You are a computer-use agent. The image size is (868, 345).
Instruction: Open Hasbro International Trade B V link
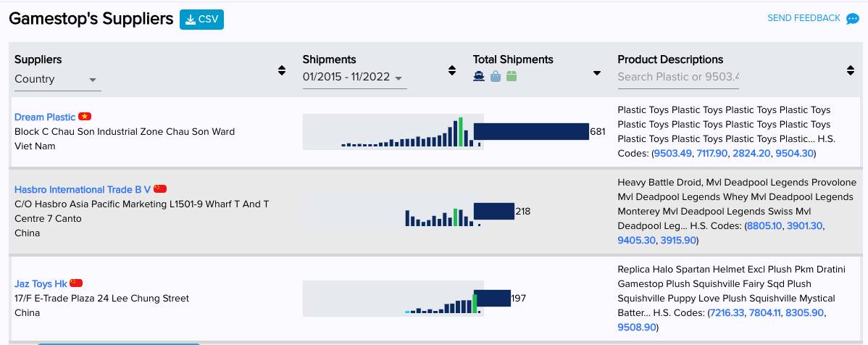(x=83, y=189)
